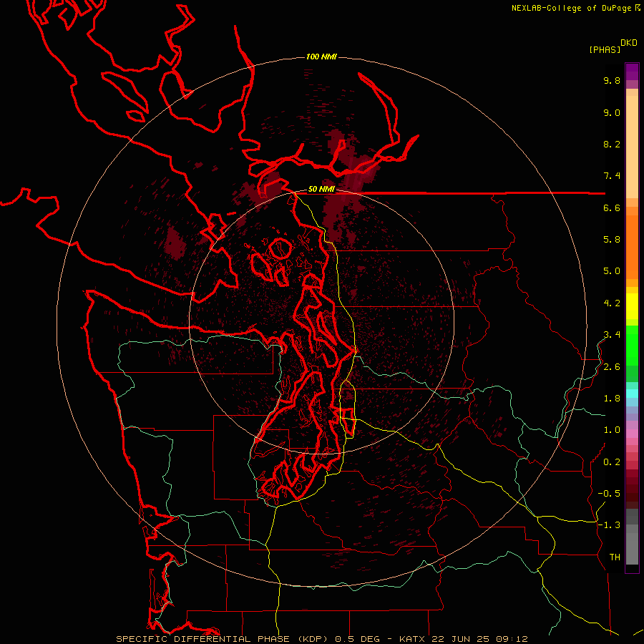Click the 1.0 value on the color scale
The image size is (644, 644).
point(612,430)
